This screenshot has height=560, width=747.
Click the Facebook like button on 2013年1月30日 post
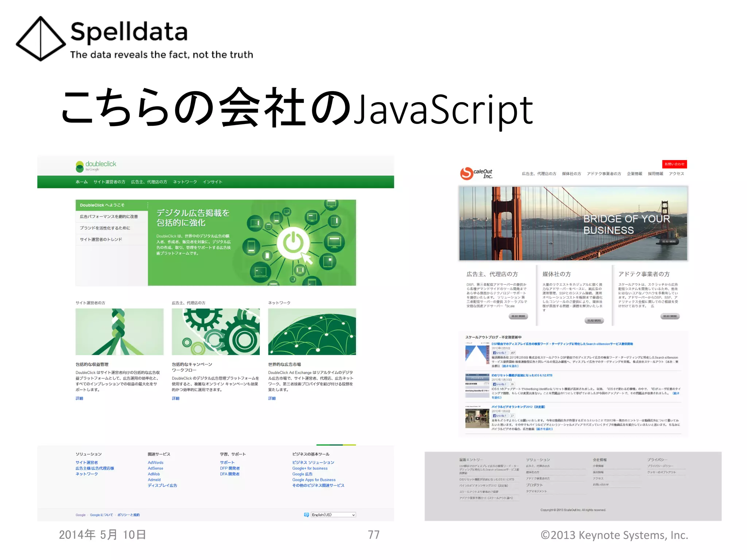499,384
